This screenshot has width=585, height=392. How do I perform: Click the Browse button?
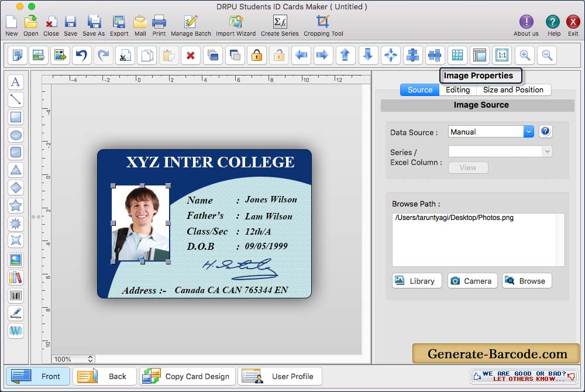[527, 281]
